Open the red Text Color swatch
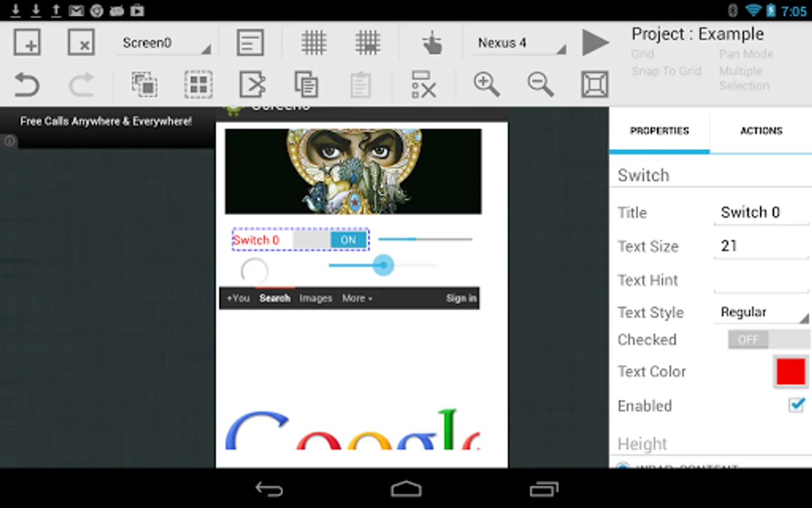The width and height of the screenshot is (812, 508). [791, 372]
